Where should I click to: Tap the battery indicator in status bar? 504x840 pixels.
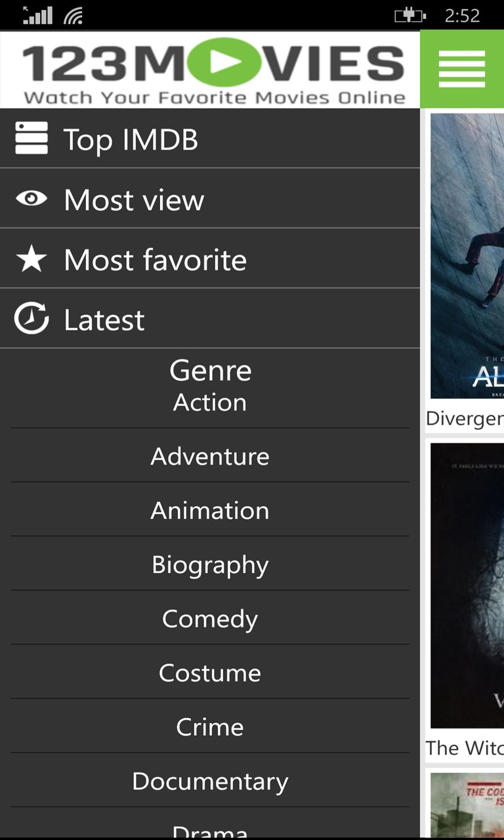[410, 15]
